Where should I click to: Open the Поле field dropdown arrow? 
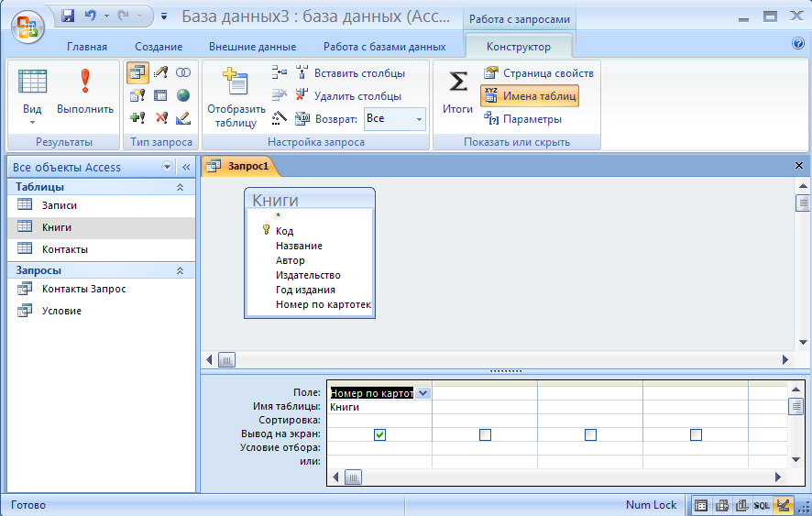tap(423, 393)
